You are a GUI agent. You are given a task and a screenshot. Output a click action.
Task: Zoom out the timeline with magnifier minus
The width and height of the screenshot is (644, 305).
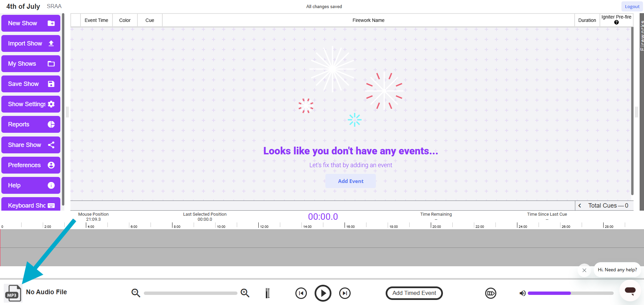(x=136, y=293)
